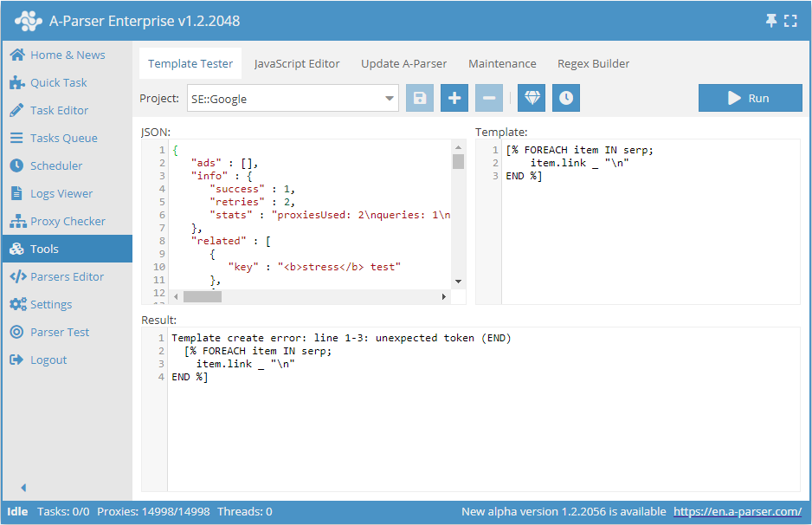
Task: Remove project using the minus icon
Action: point(489,98)
